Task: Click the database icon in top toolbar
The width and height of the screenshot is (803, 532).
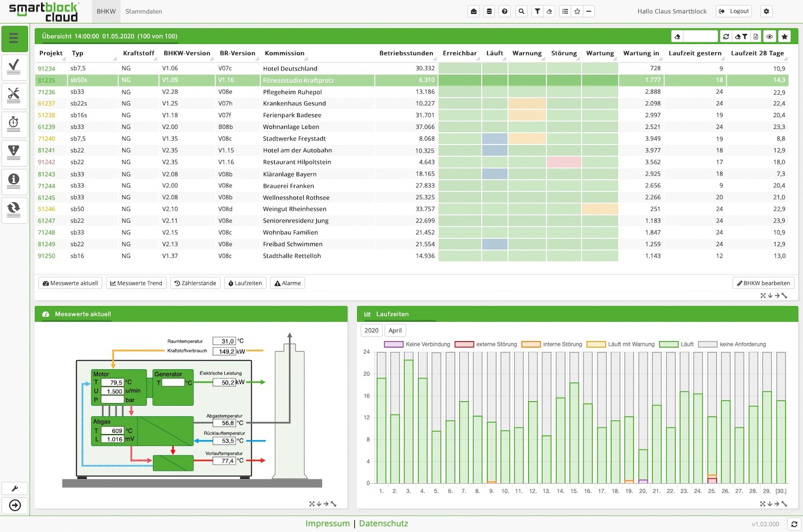Action: (489, 11)
